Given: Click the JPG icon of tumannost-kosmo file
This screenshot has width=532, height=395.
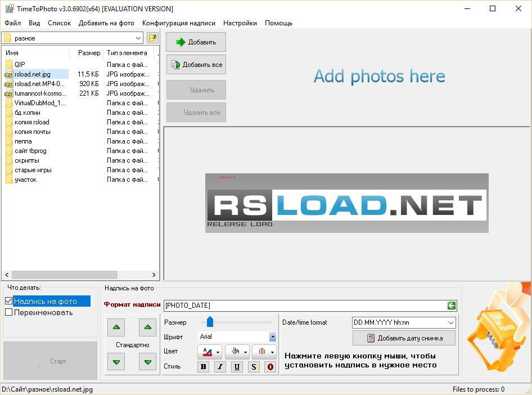Looking at the screenshot, I should pyautogui.click(x=9, y=93).
